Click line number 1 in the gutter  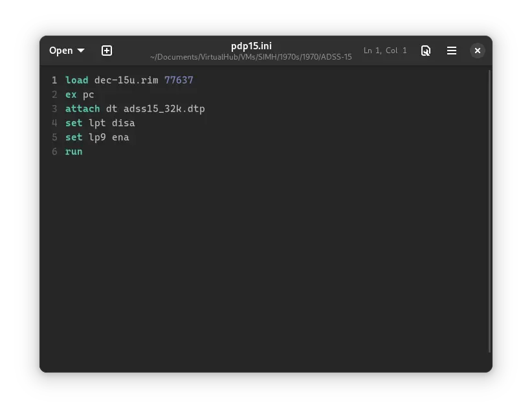pos(54,80)
